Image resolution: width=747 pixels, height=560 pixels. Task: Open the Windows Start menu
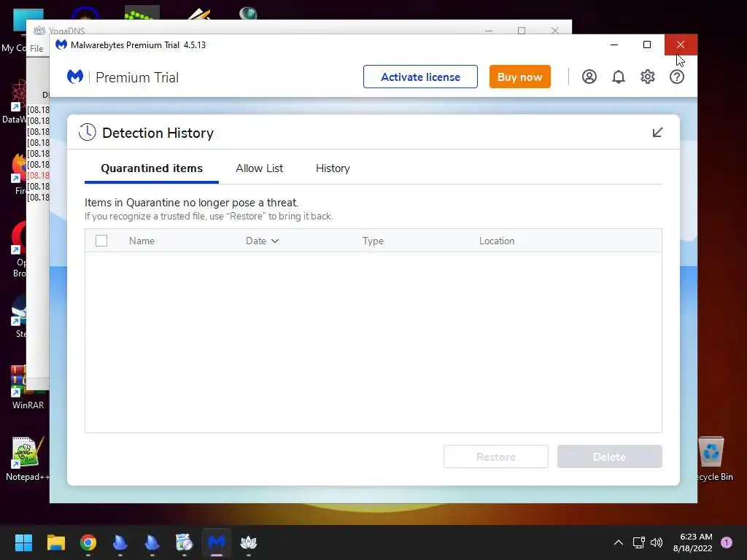[23, 542]
